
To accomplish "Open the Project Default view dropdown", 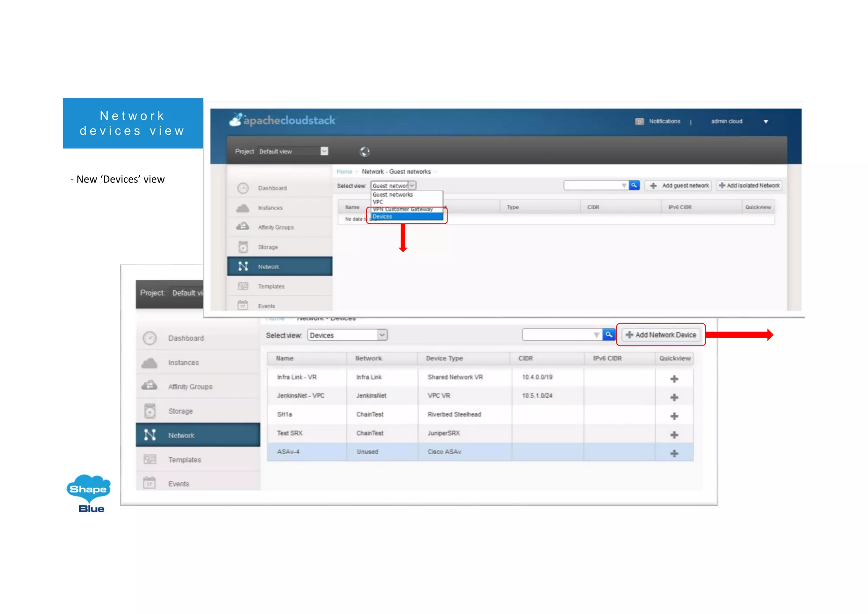I will click(x=324, y=151).
